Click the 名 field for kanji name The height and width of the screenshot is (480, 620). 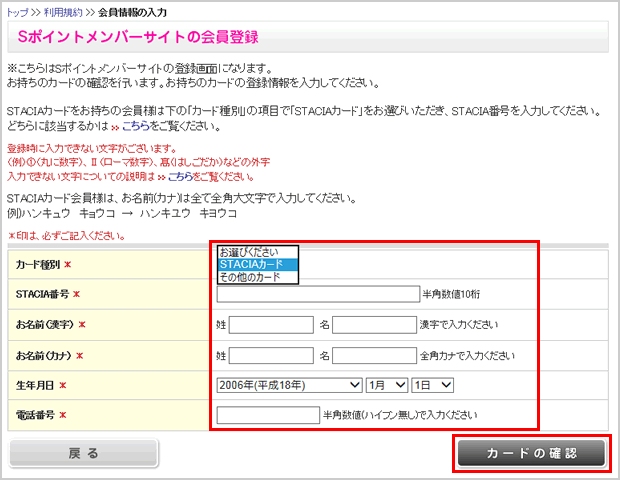pos(375,325)
